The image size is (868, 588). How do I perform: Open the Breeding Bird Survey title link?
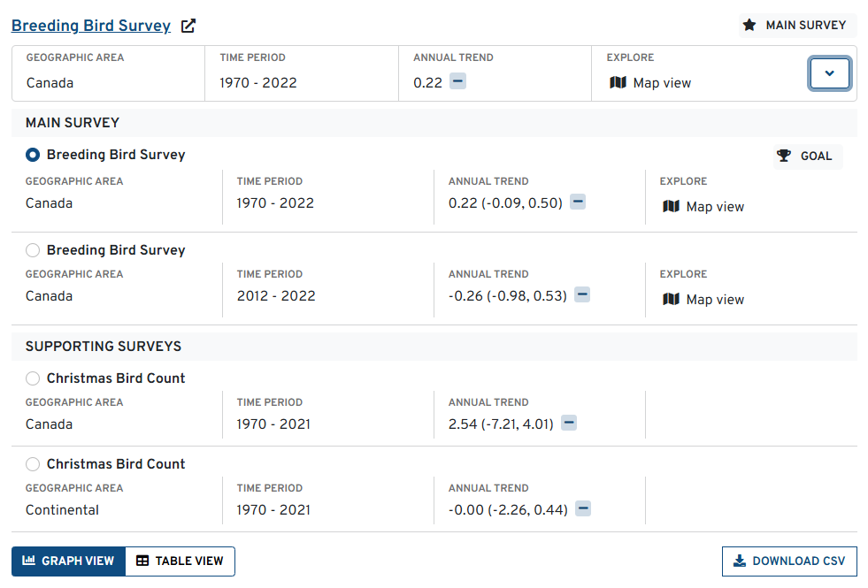91,26
